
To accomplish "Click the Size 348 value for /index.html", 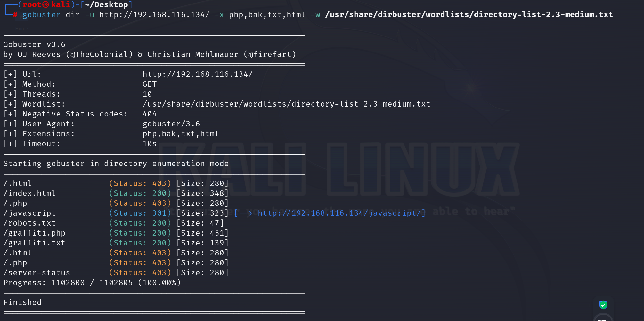I will coord(202,193).
